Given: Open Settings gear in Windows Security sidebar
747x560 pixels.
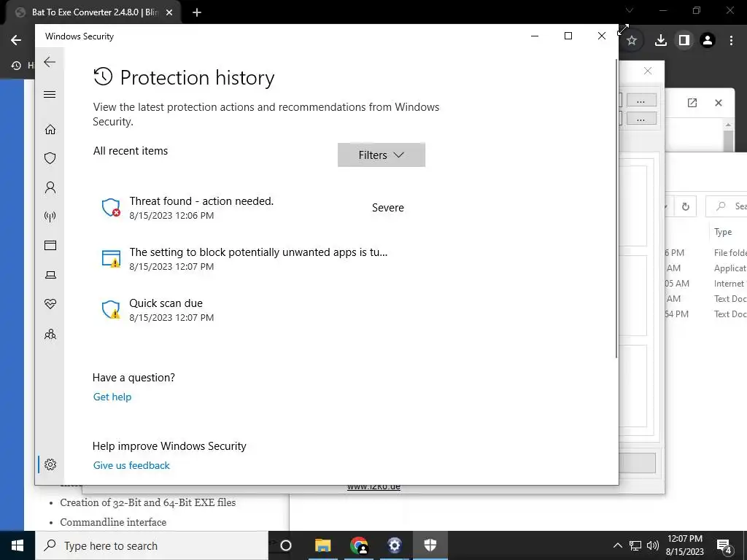Looking at the screenshot, I should pyautogui.click(x=50, y=464).
